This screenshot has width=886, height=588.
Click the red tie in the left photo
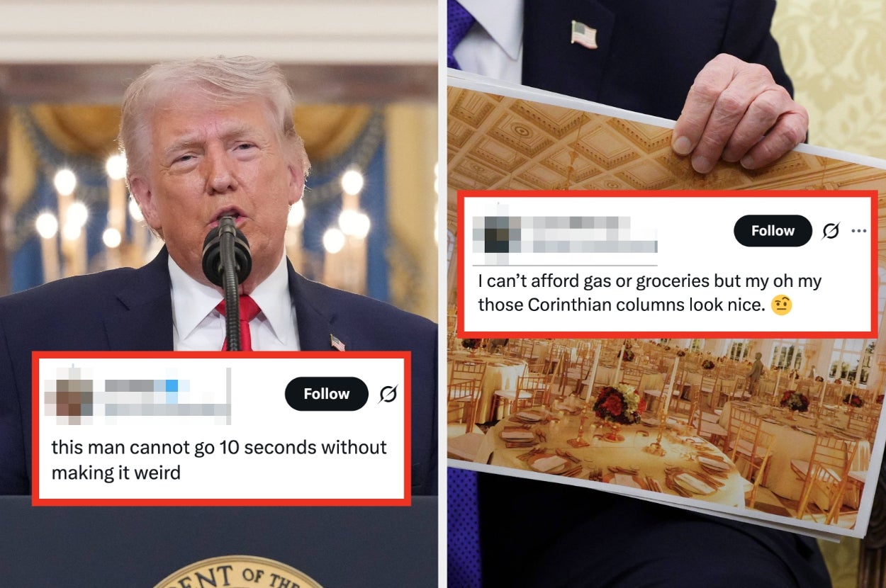pos(240,320)
